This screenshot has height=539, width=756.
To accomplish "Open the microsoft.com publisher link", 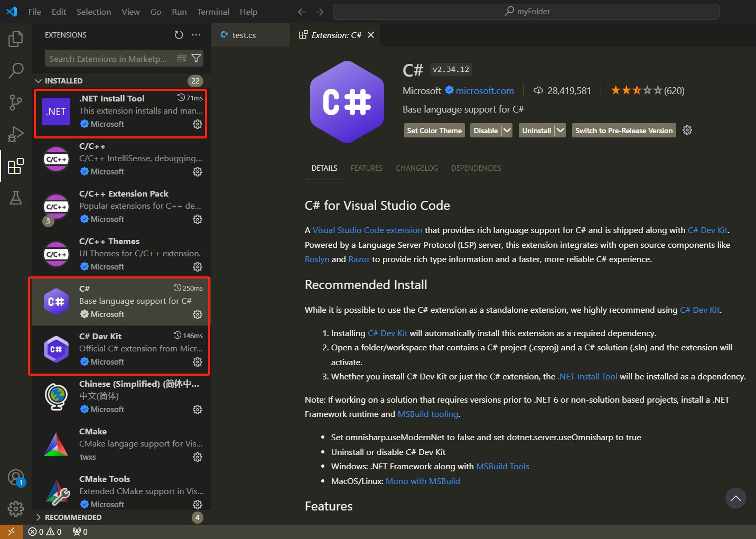I will pos(485,91).
